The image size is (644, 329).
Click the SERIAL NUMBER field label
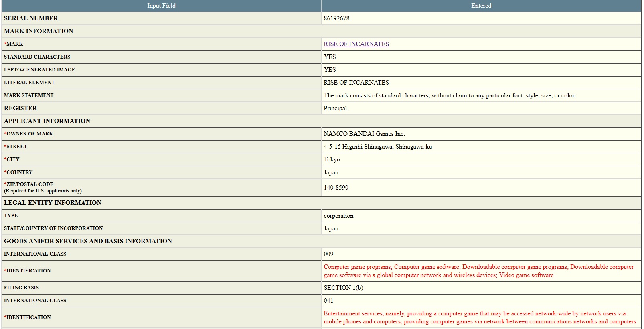[31, 18]
